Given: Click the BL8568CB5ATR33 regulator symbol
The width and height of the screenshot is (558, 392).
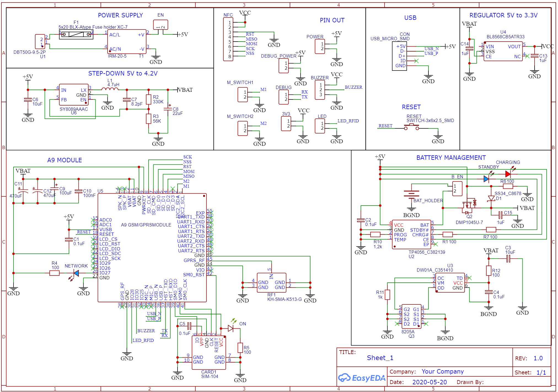Looking at the screenshot, I should pyautogui.click(x=503, y=51).
